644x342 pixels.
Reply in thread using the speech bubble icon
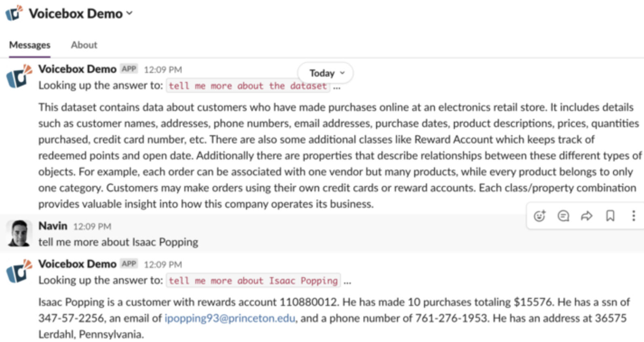(563, 216)
